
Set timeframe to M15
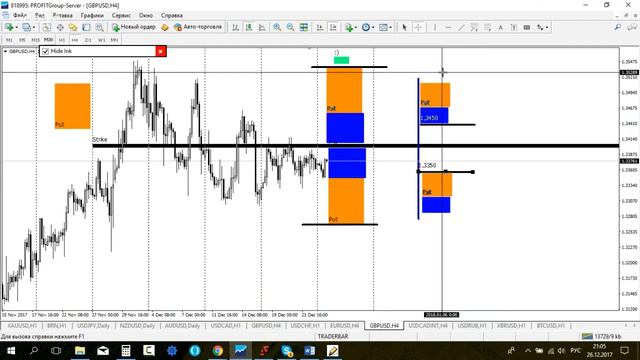point(36,40)
